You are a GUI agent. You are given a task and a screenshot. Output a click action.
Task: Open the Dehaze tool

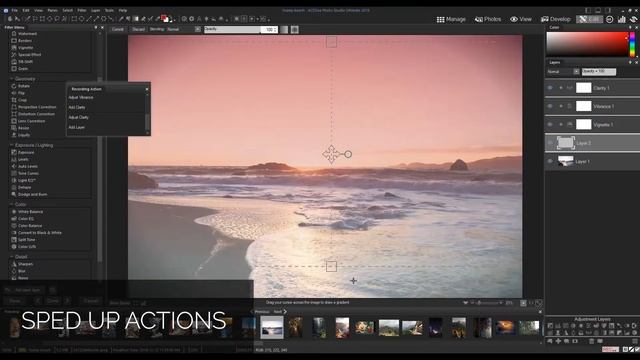(21, 187)
